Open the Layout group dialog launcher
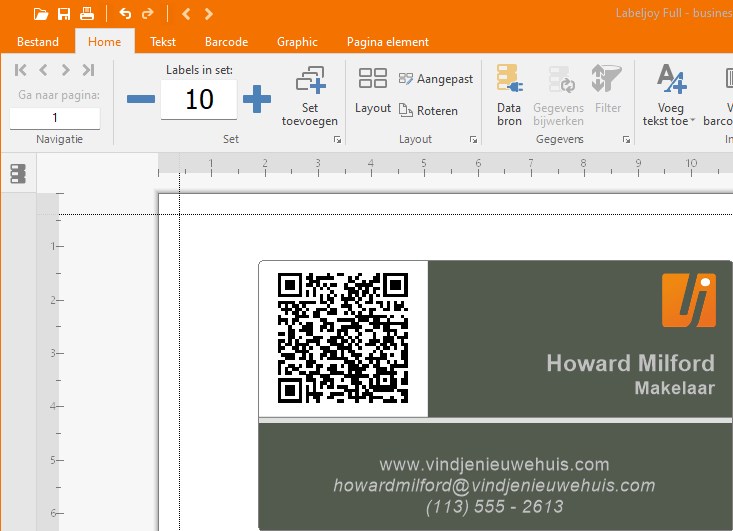Viewport: 733px width, 531px height. [473, 140]
